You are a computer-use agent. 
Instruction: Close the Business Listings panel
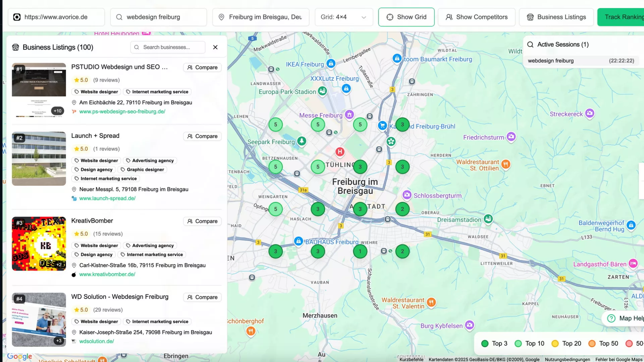(x=215, y=47)
